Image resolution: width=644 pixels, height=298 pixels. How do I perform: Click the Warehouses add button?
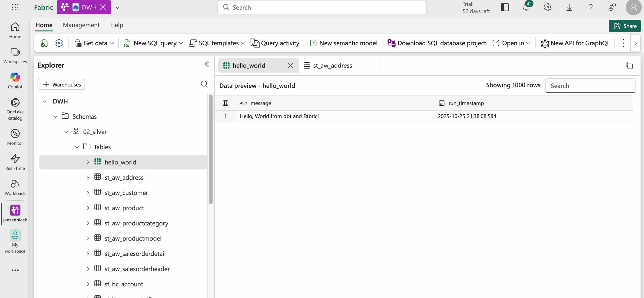(x=61, y=84)
